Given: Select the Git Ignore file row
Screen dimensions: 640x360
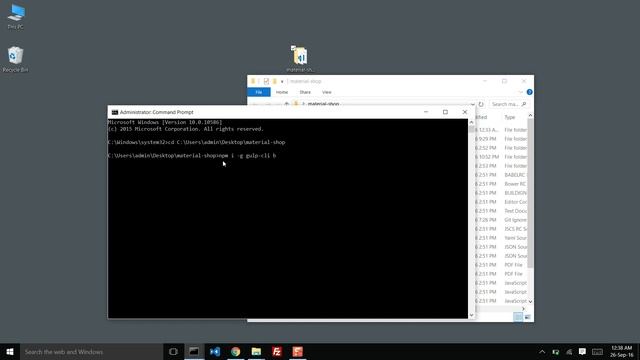Looking at the screenshot, I should pyautogui.click(x=501, y=220).
